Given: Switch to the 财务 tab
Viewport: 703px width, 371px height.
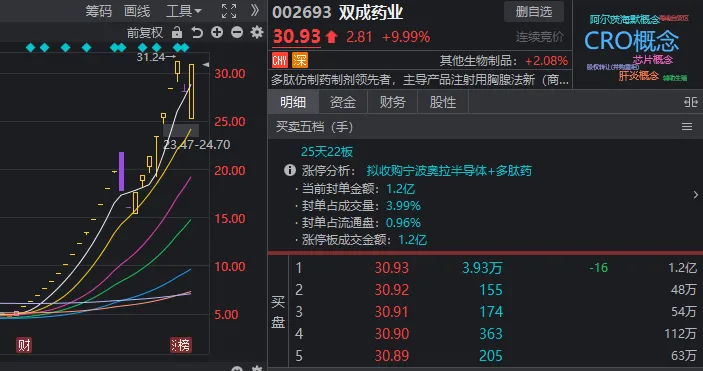Looking at the screenshot, I should [393, 102].
